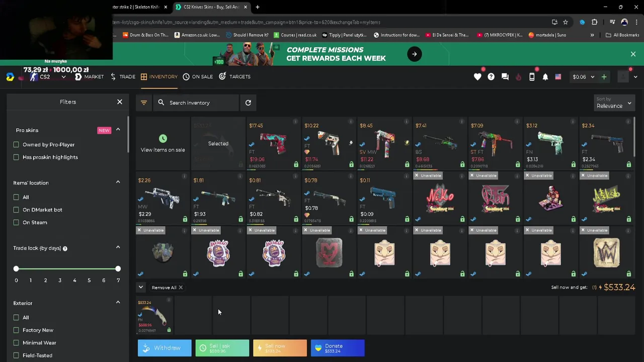This screenshot has width=644, height=362.
Task: Open info on $2.26 skin card
Action: pyautogui.click(x=185, y=177)
